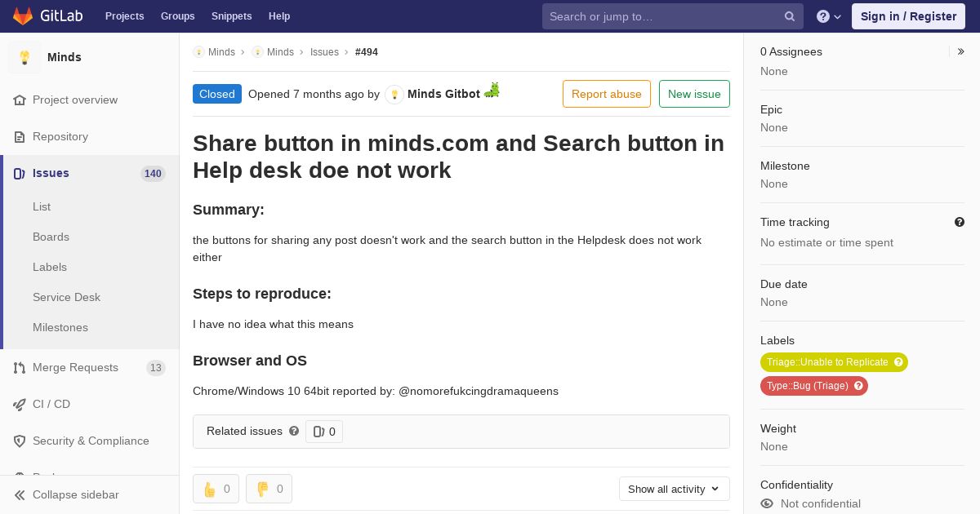Click the CI / CD rocket icon
The image size is (980, 514).
(20, 404)
